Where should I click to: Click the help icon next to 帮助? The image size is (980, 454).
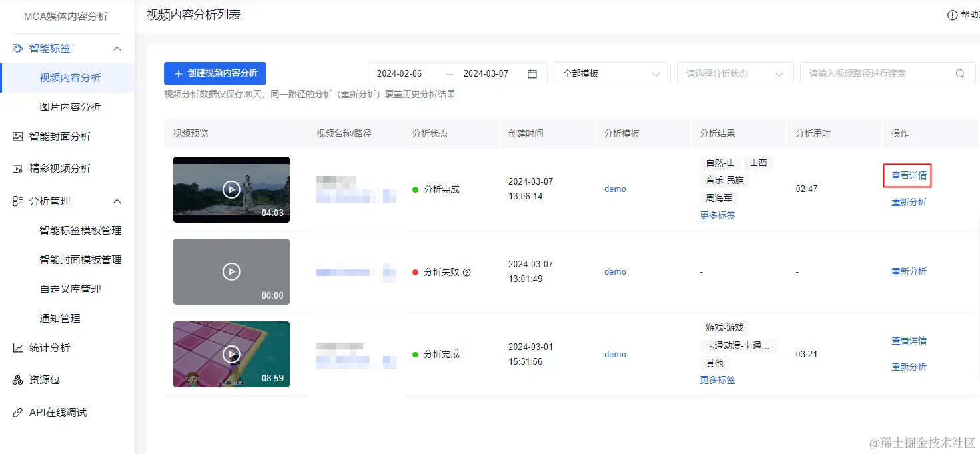[952, 15]
